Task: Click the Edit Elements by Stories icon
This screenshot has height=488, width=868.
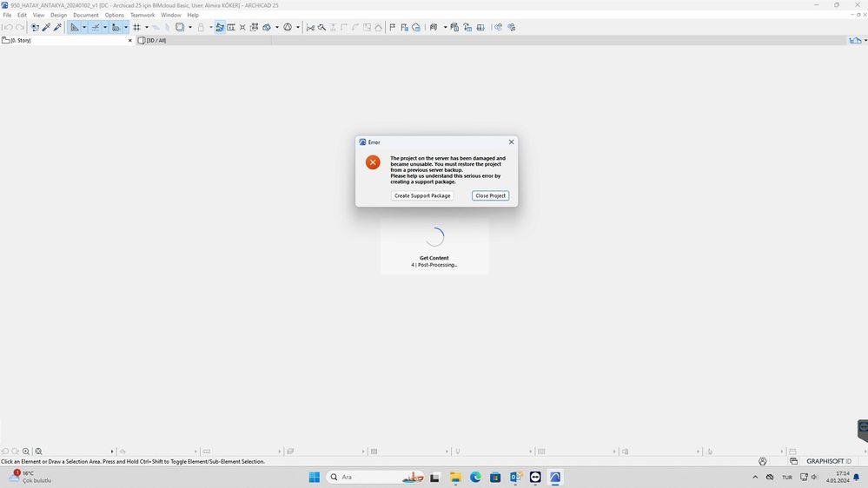Action: click(231, 27)
